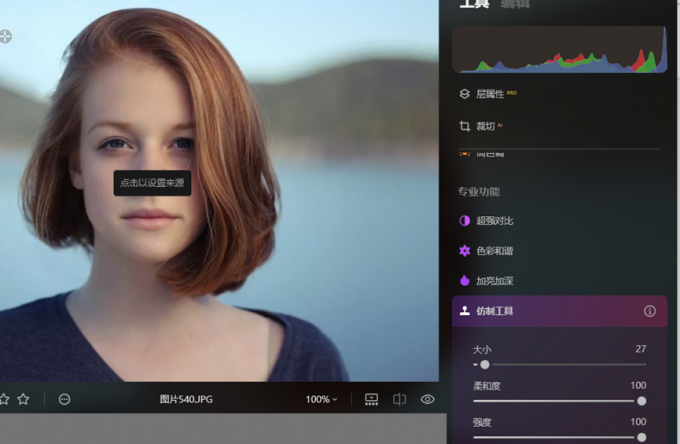
Task: Click the crop icon beside 裁切
Action: pyautogui.click(x=464, y=126)
